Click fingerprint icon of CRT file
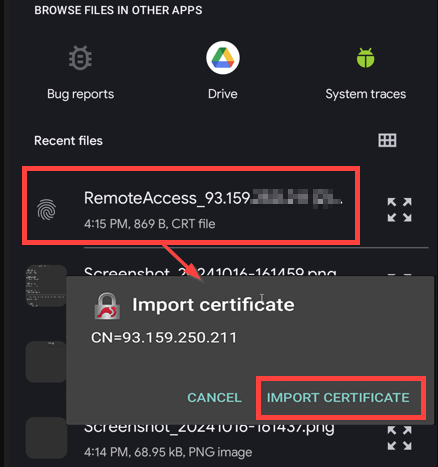The height and width of the screenshot is (467, 438). click(x=46, y=210)
